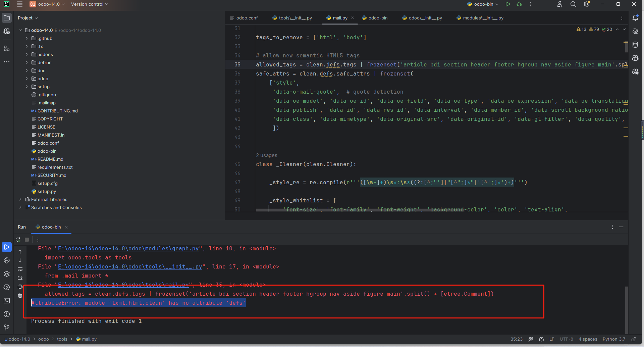The height and width of the screenshot is (347, 644).
Task: Open Version control dropdown
Action: click(x=90, y=4)
